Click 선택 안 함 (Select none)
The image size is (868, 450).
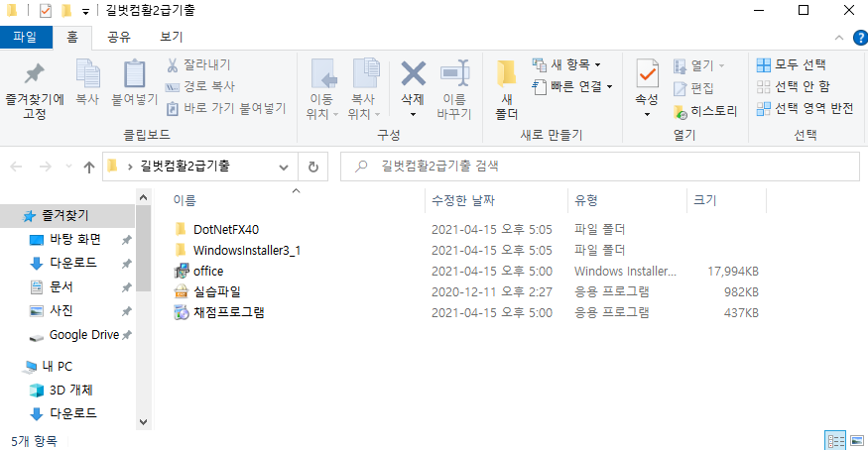click(794, 87)
